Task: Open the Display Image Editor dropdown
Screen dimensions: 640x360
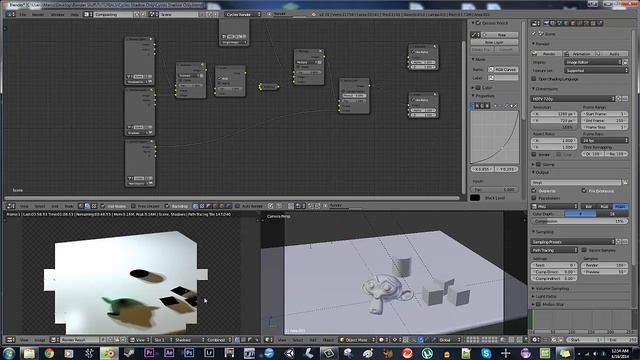Action: tap(593, 62)
